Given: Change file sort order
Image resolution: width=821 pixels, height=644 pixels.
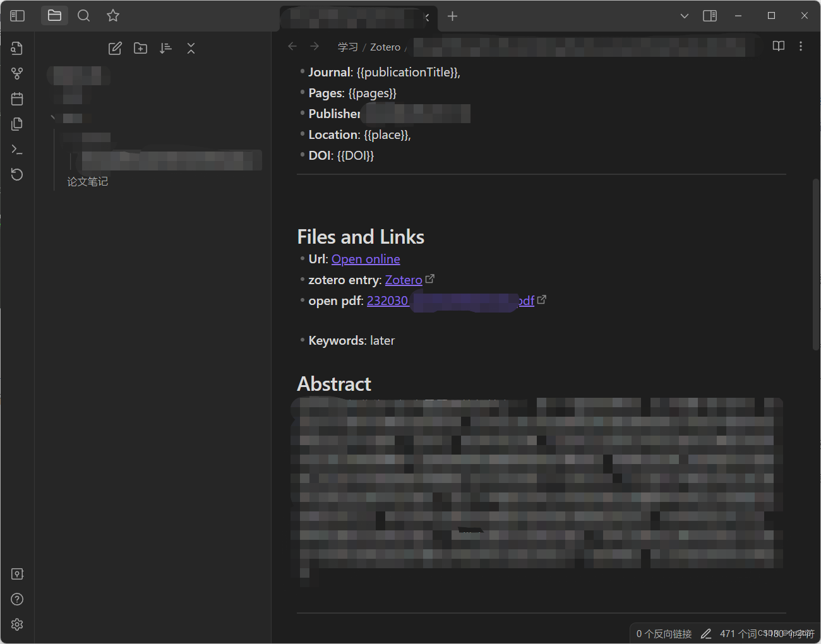Looking at the screenshot, I should pos(165,49).
